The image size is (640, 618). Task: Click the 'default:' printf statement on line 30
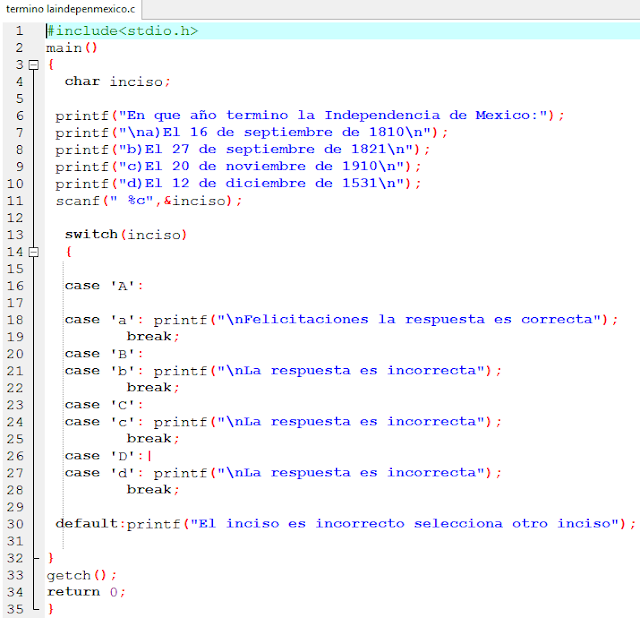[346, 524]
